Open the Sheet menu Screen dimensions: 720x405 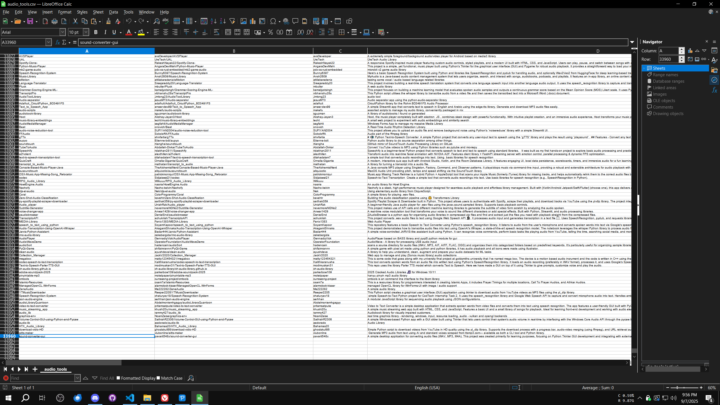pos(98,12)
